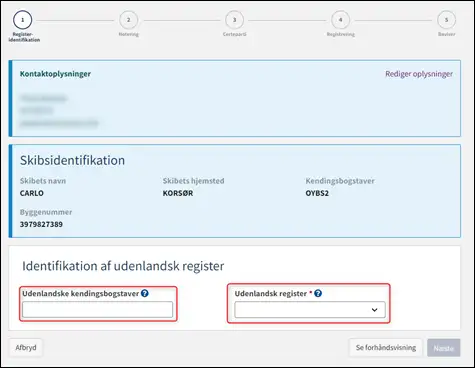The width and height of the screenshot is (475, 368).
Task: Click the Skibsidentifikation heading
Action: [x=72, y=160]
